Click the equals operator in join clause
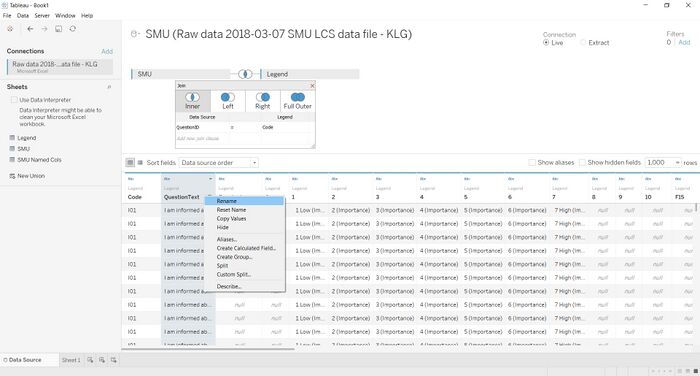This screenshot has width=700, height=376. coord(232,127)
